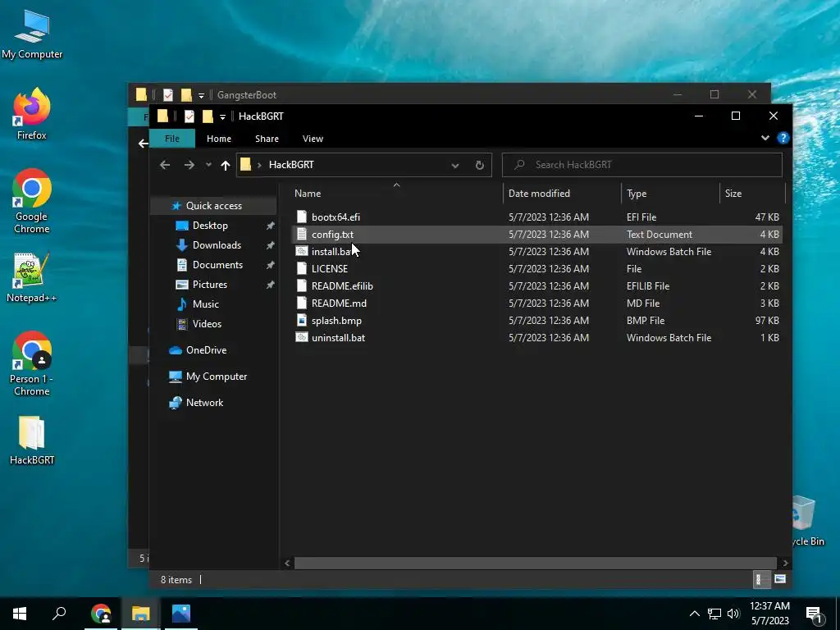
Task: Select the LICENSE file icon
Action: click(x=302, y=268)
